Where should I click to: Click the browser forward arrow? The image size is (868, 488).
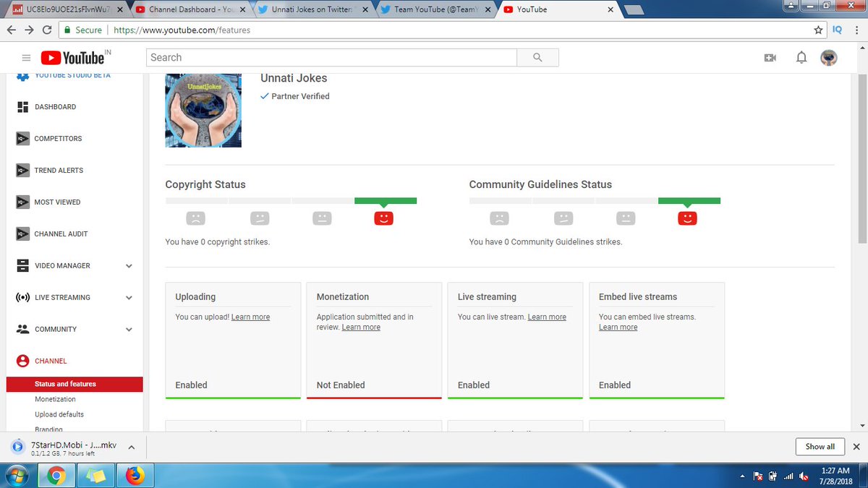pyautogui.click(x=29, y=30)
